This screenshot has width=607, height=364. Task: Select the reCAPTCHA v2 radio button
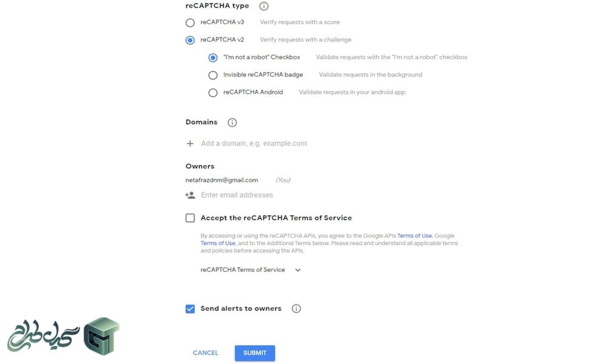point(190,40)
